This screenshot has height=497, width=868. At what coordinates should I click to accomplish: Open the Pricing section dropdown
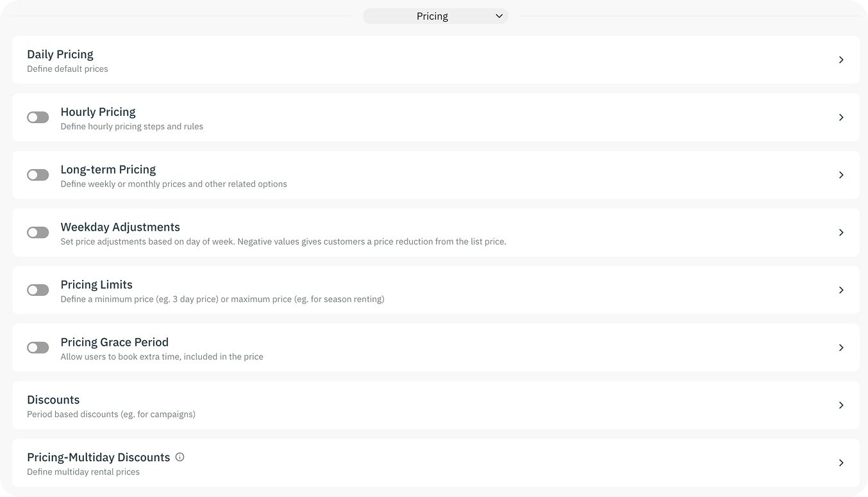click(436, 16)
